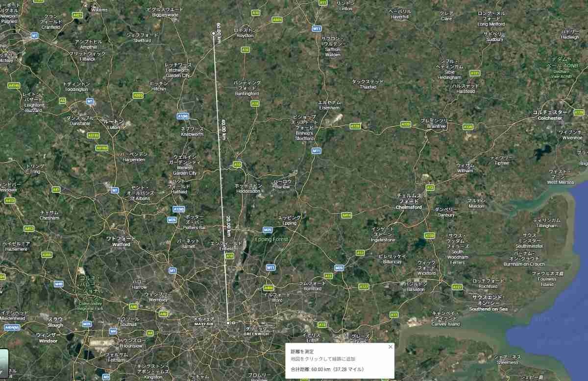Click the A406 road shield
588x381 pixels.
(x=269, y=287)
